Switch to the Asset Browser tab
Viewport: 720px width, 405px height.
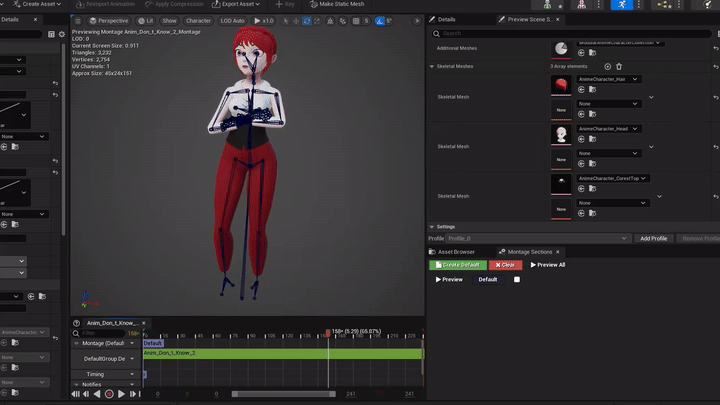click(x=454, y=252)
